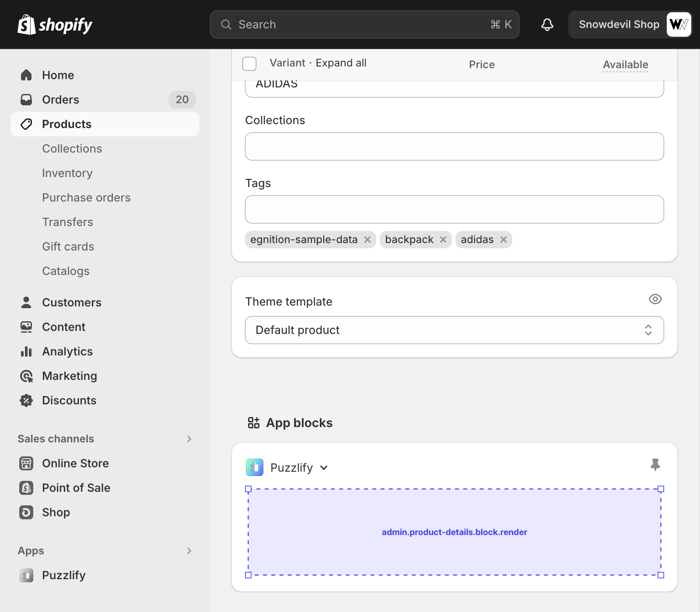The image size is (700, 612).
Task: Open Inventory under Products
Action: tap(67, 173)
